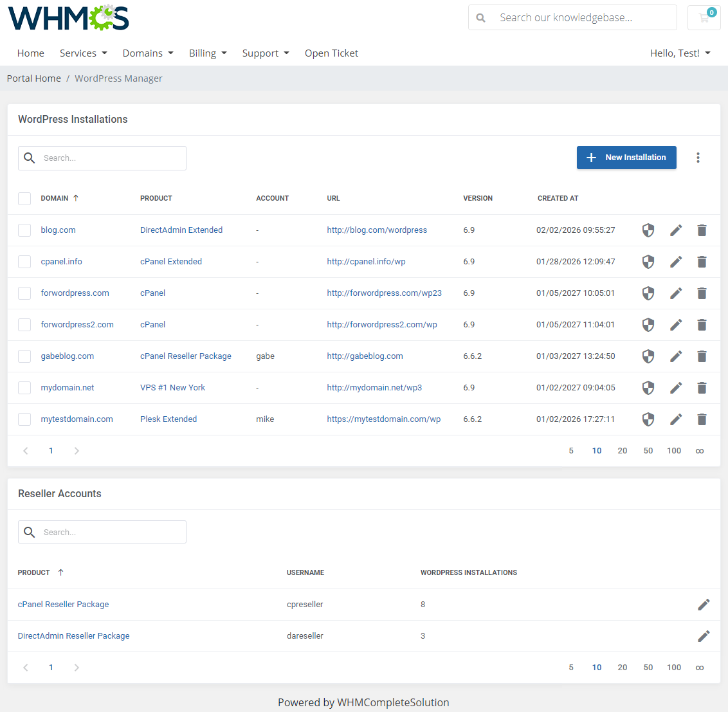Go to the Home menu item

coord(30,53)
